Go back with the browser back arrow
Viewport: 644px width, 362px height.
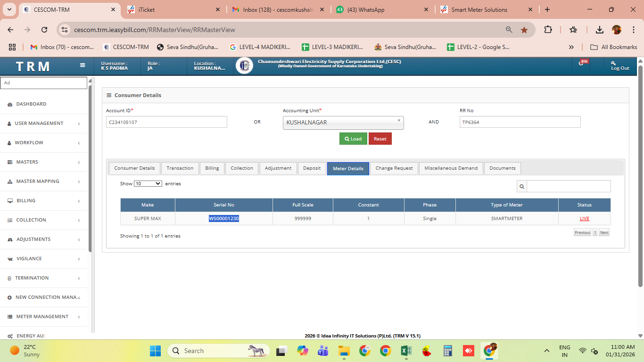(x=11, y=30)
